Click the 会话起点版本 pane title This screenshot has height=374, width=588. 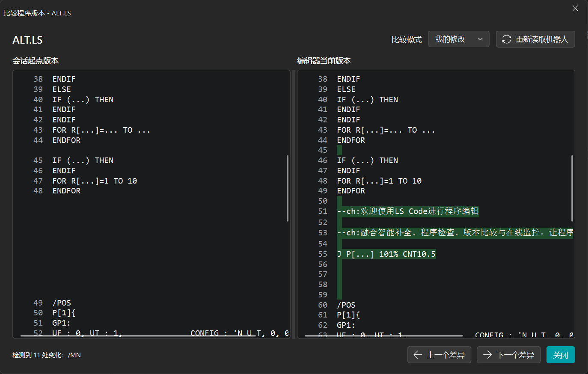(36, 61)
